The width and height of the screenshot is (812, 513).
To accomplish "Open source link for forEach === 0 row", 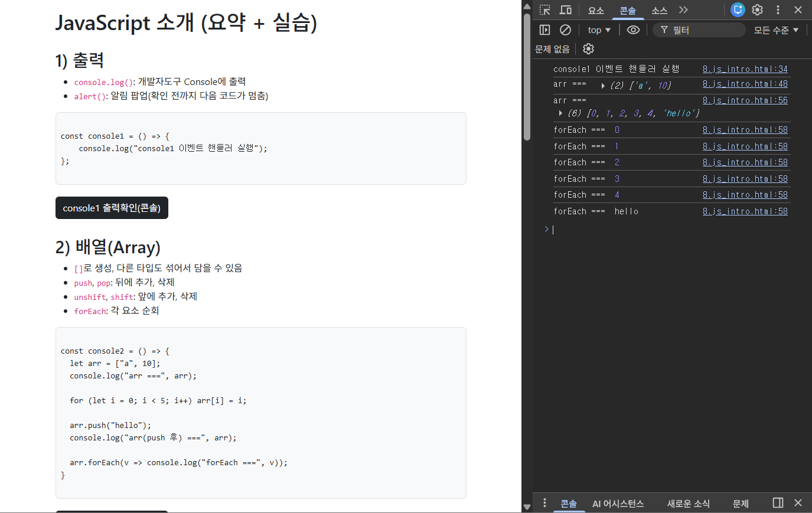I will (745, 130).
